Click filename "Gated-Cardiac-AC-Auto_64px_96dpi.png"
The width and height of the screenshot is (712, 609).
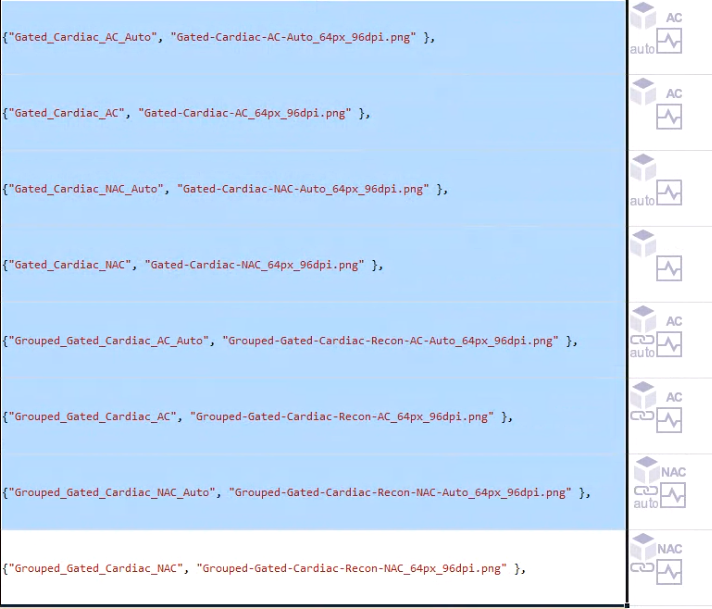293,37
